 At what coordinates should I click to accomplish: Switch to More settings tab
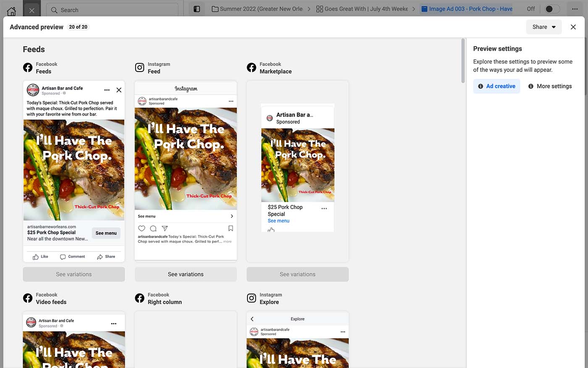click(x=550, y=86)
